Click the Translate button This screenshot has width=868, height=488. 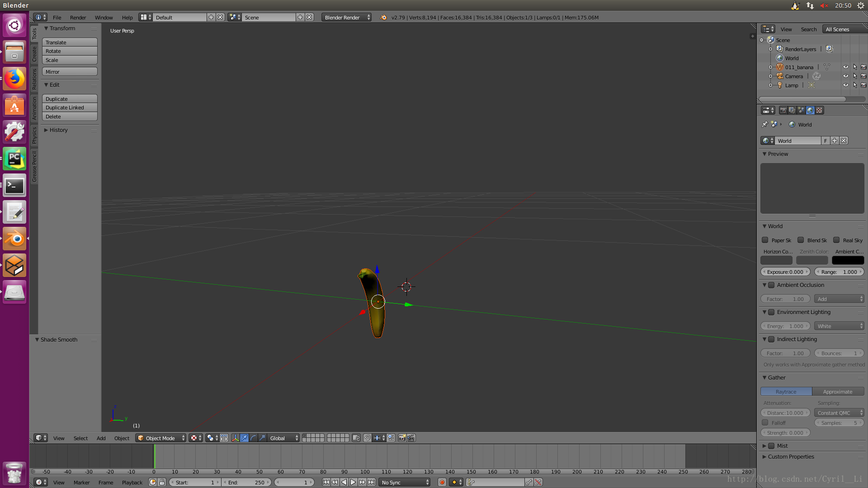[70, 42]
